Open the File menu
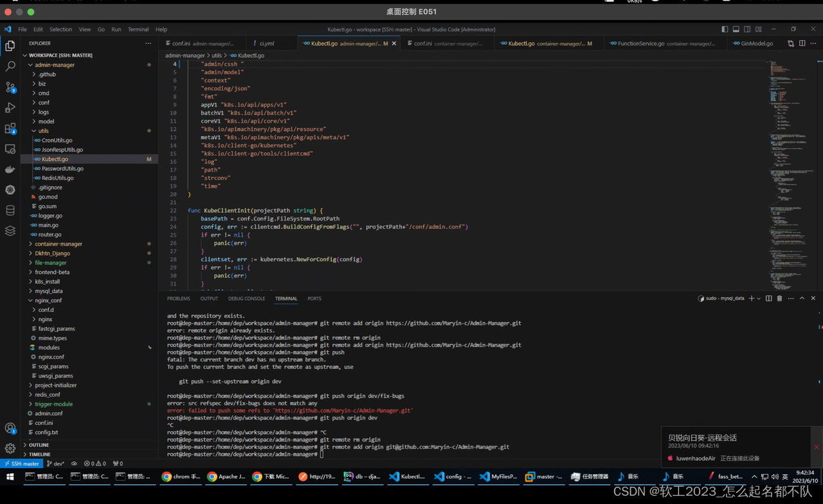The height and width of the screenshot is (504, 823). [23, 30]
